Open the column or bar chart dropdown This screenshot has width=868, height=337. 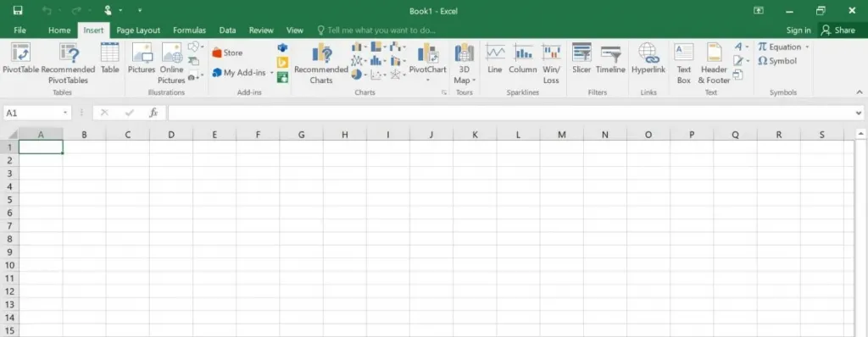[x=359, y=47]
